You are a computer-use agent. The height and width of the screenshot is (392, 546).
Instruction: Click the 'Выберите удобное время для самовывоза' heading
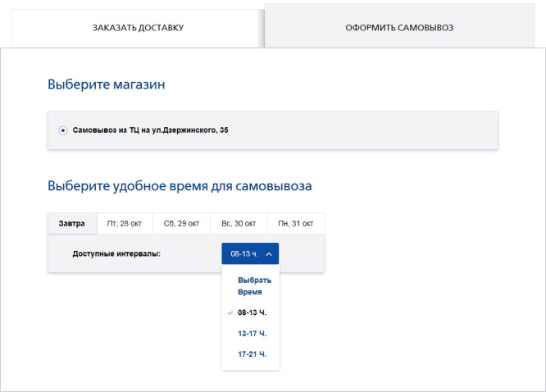click(180, 186)
